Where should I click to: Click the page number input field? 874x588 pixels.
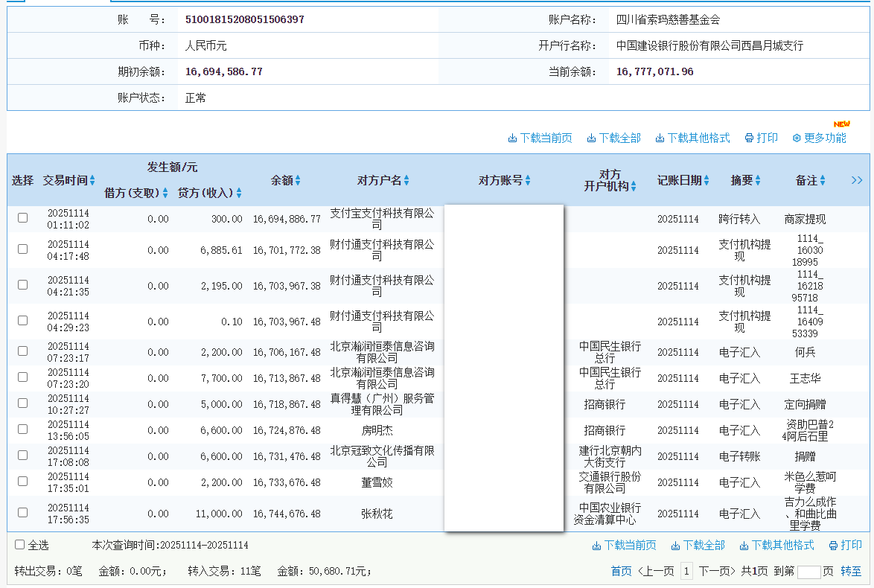(x=808, y=571)
